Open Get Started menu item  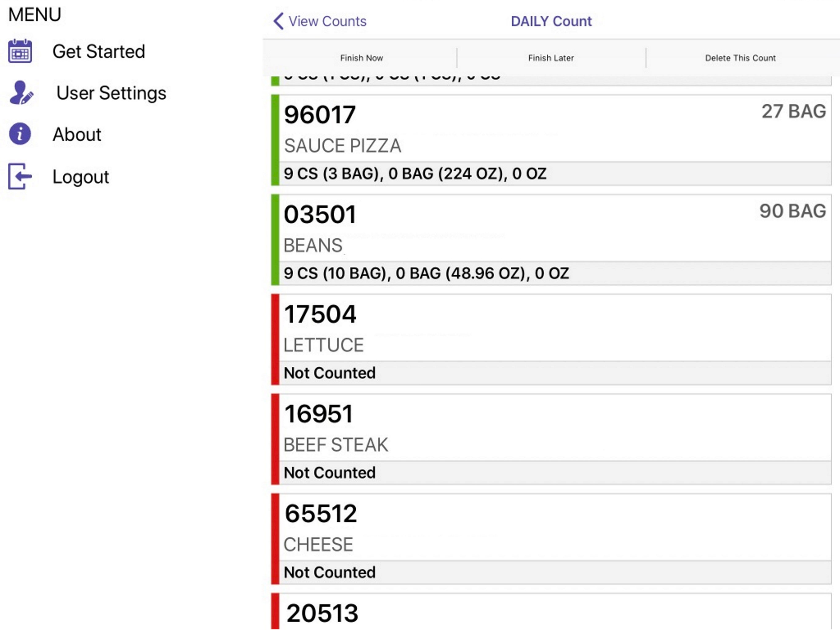pos(99,51)
